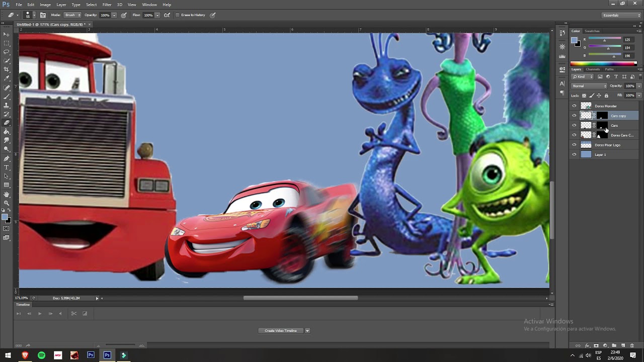Select the Move tool
This screenshot has height=362, width=644.
(7, 34)
